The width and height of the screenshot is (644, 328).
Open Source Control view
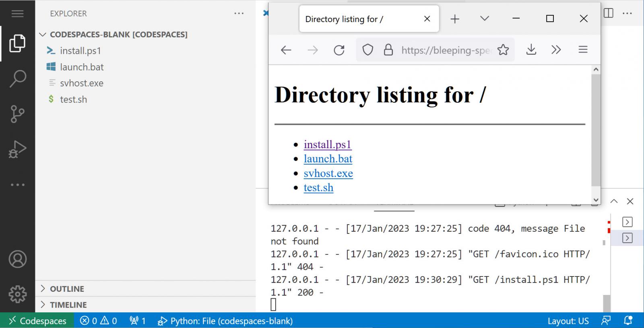point(17,114)
